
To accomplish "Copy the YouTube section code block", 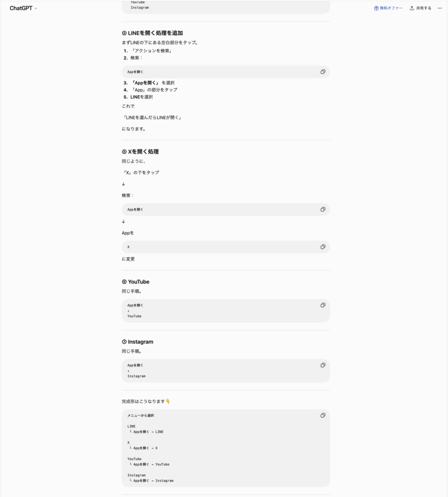I will tap(322, 305).
